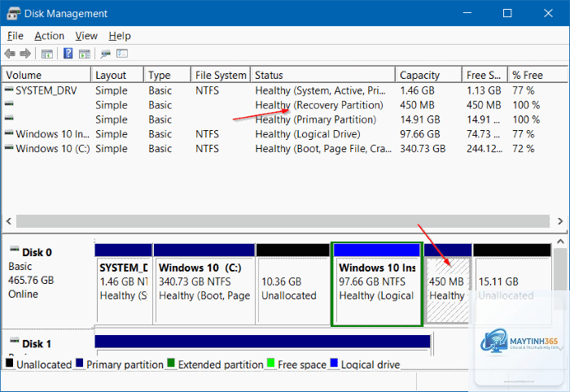
Task: Click the drive icon beside Windows 10 (C:) row
Action: 9,147
